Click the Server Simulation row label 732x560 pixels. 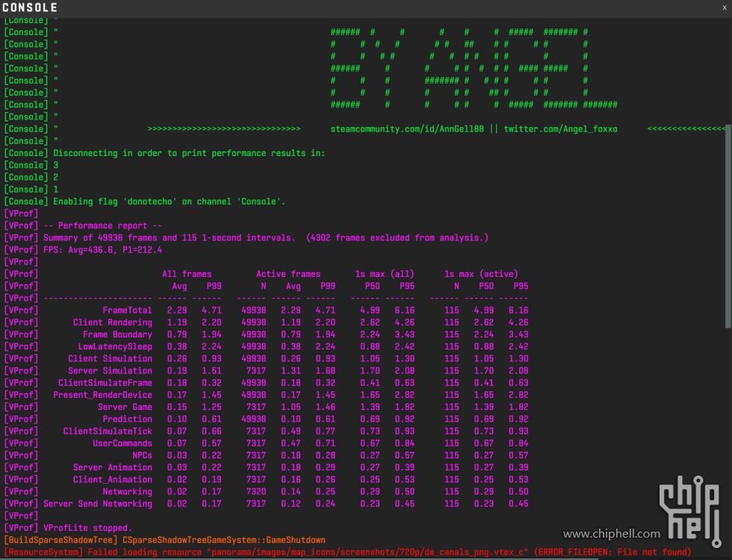click(110, 371)
